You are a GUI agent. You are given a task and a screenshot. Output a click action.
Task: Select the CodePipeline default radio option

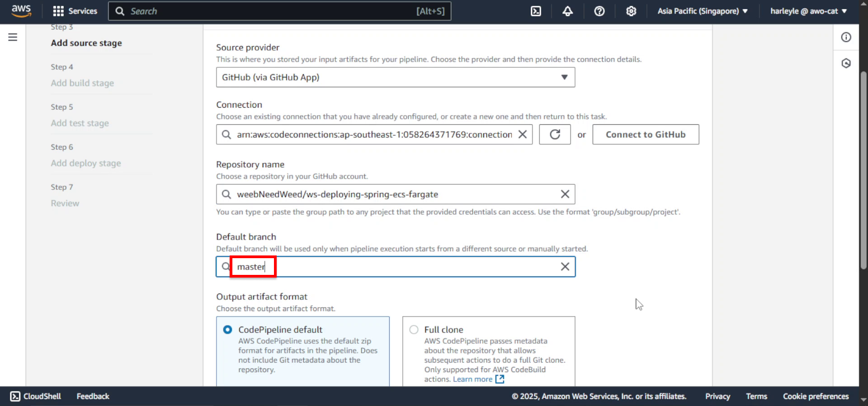click(227, 330)
